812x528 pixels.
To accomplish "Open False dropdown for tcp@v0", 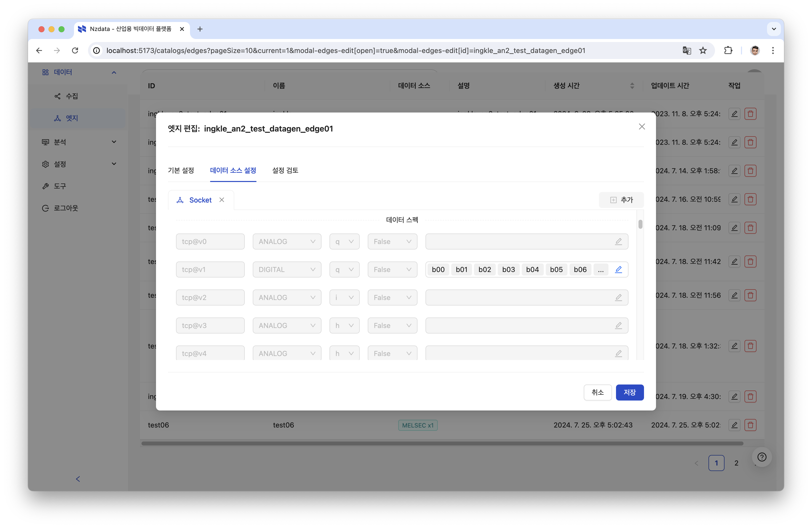I will pos(392,241).
